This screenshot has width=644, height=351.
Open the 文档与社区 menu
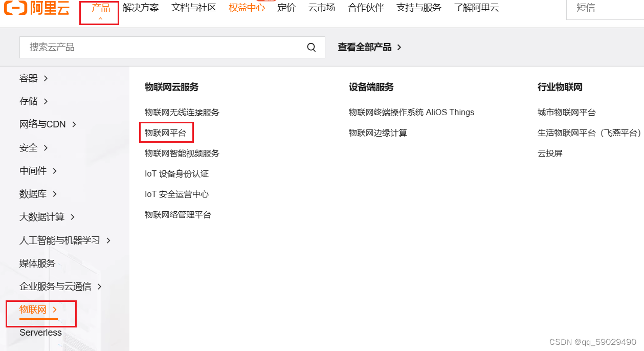pyautogui.click(x=194, y=8)
